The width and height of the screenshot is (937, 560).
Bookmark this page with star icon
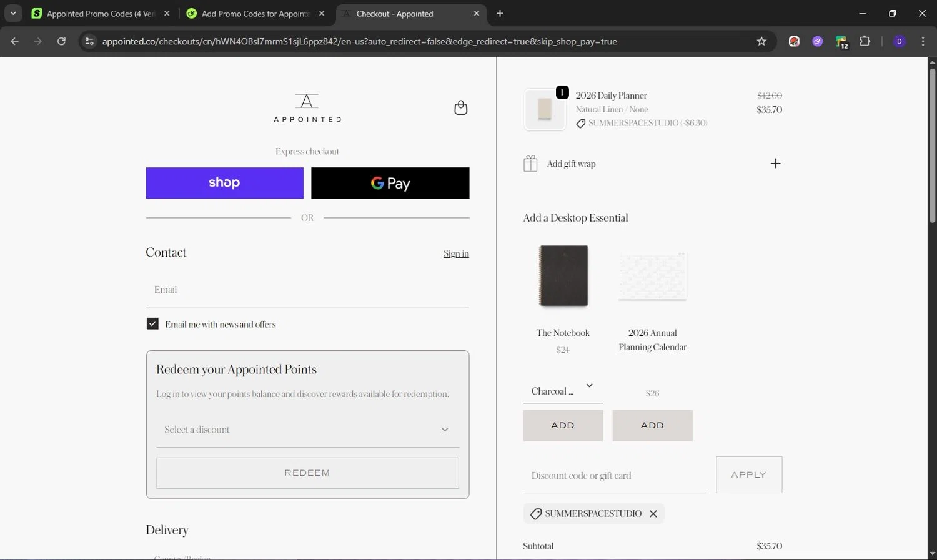(x=761, y=41)
